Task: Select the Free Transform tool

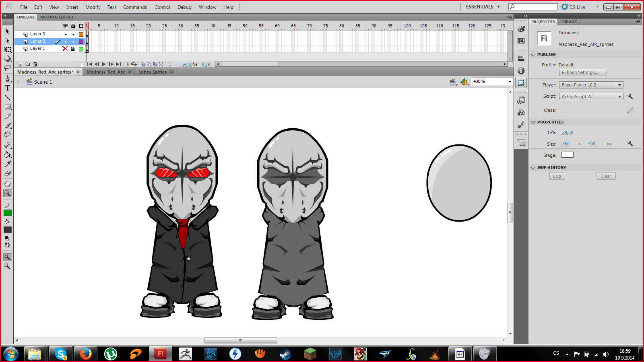Action: coord(8,50)
